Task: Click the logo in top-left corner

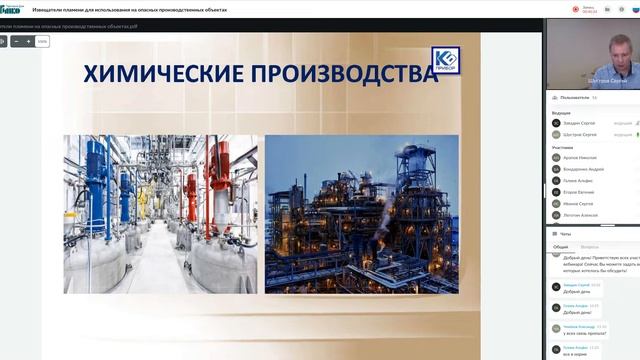Action: pyautogui.click(x=11, y=9)
